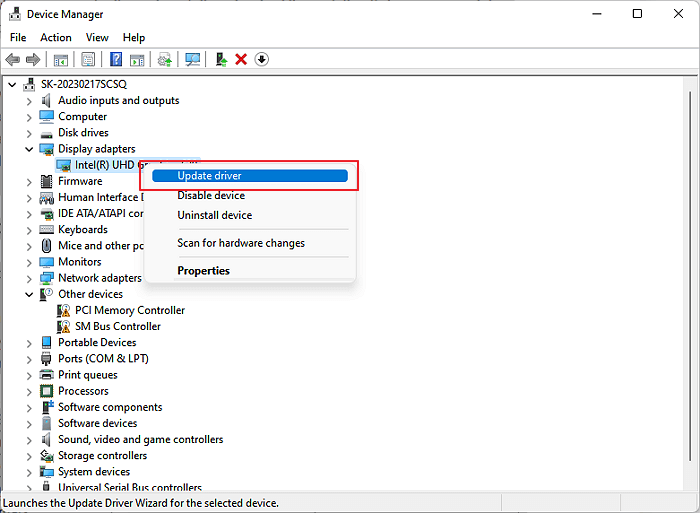Expand the Portable Devices category
The width and height of the screenshot is (700, 513).
(x=29, y=343)
